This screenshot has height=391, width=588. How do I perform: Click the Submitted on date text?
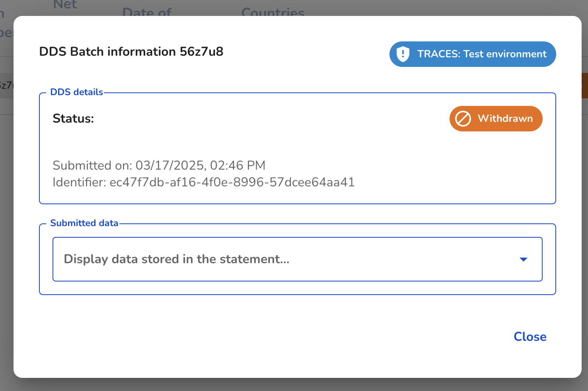pos(159,165)
